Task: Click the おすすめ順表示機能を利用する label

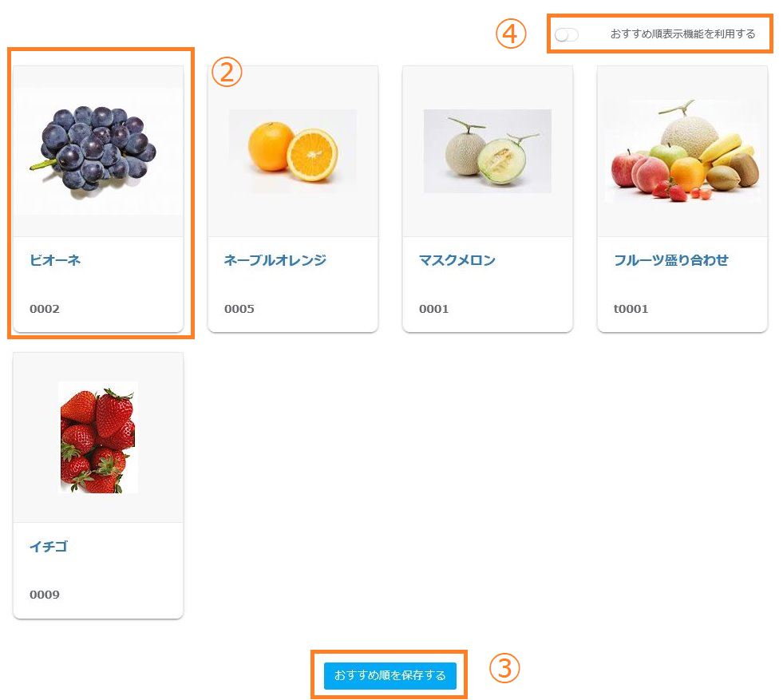Action: point(682,34)
